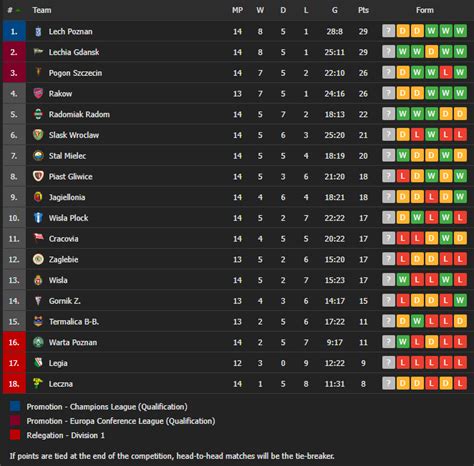The image size is (474, 466).
Task: Click the Rakow club crest icon
Action: point(38,93)
